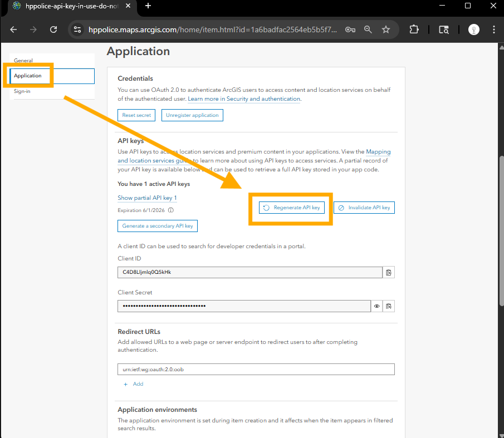Click Regenerate API key button
This screenshot has height=438, width=504.
[x=292, y=208]
